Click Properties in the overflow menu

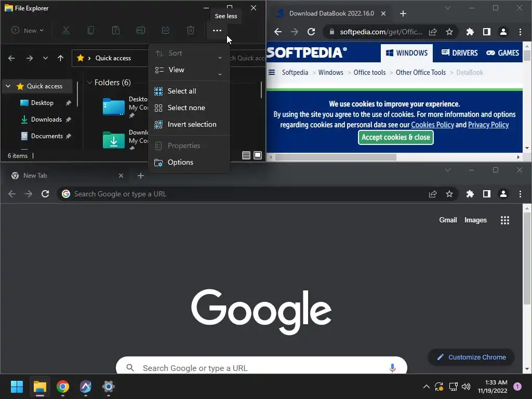click(189, 145)
